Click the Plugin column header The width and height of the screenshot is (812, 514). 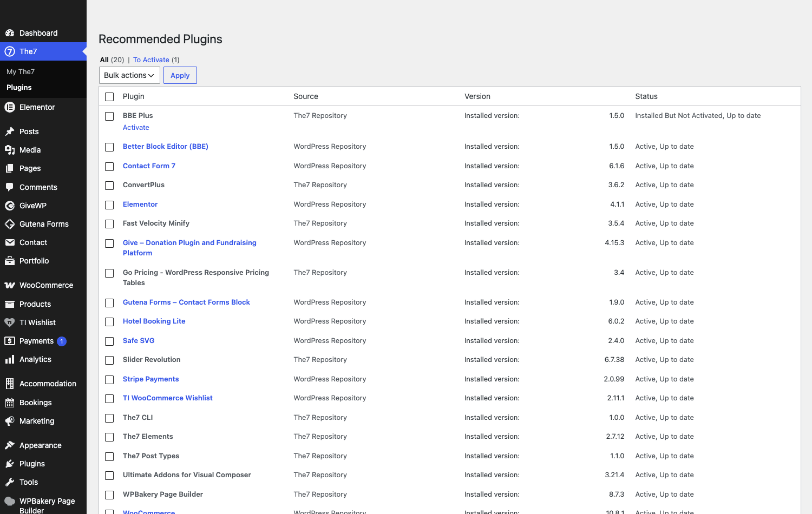pos(134,96)
